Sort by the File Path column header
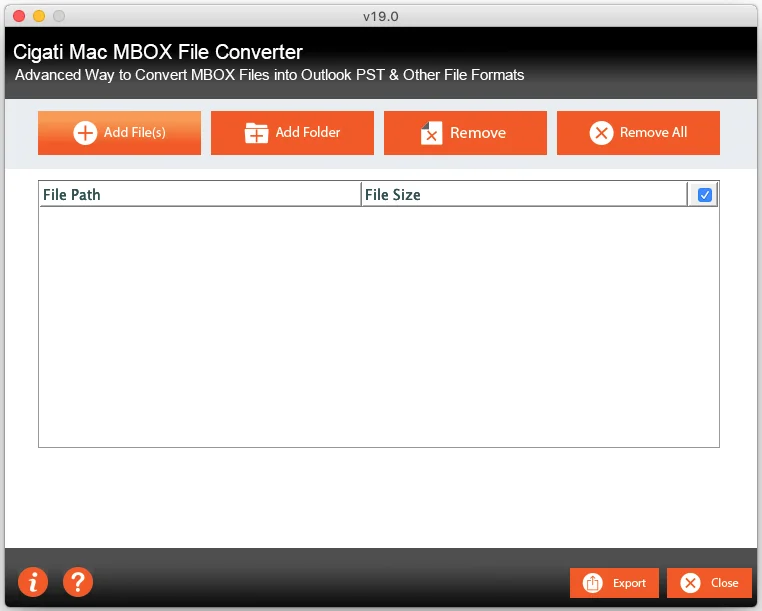The image size is (762, 611). tap(200, 194)
